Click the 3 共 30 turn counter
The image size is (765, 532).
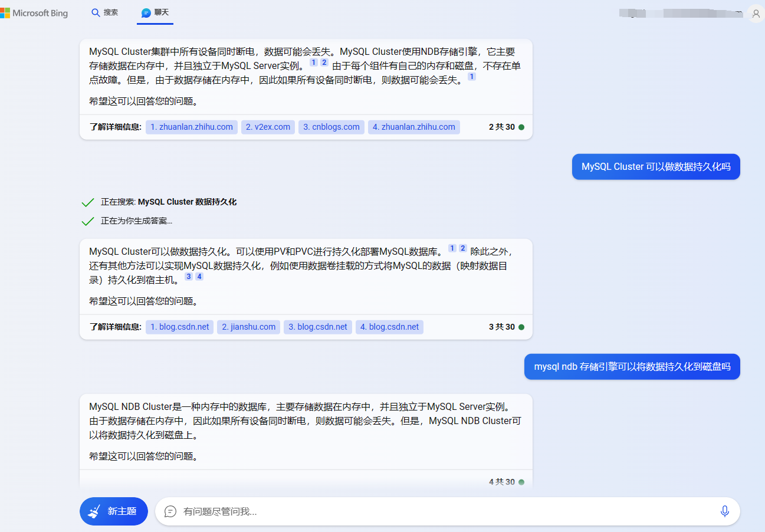(502, 327)
